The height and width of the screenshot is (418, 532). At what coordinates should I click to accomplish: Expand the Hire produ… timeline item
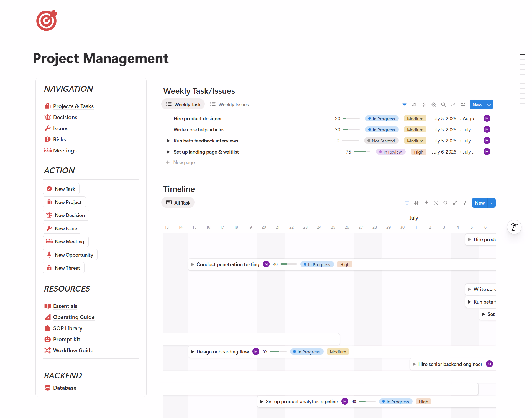click(469, 239)
